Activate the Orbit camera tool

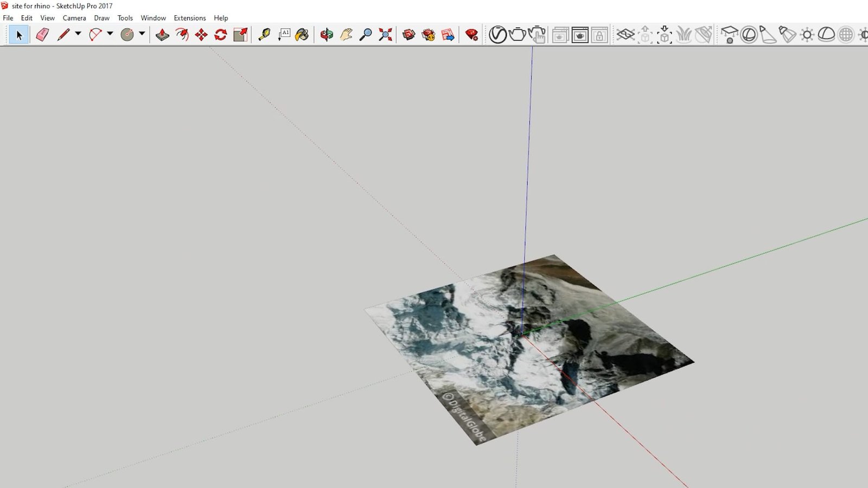coord(327,35)
